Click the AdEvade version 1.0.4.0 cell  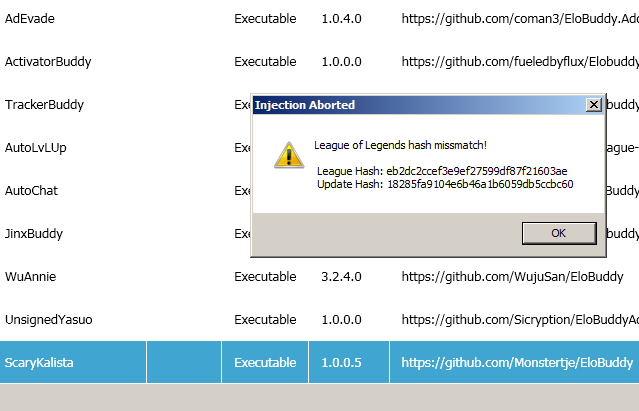point(342,19)
